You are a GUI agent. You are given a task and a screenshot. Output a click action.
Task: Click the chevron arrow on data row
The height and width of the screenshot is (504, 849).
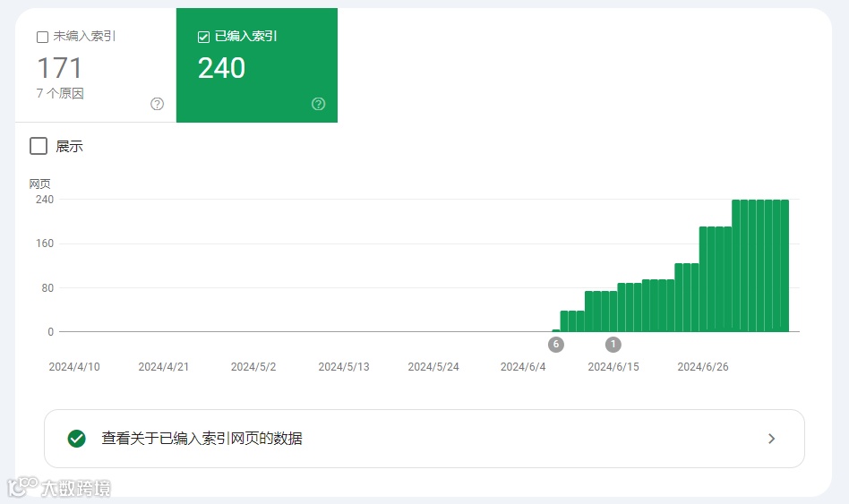click(x=772, y=439)
